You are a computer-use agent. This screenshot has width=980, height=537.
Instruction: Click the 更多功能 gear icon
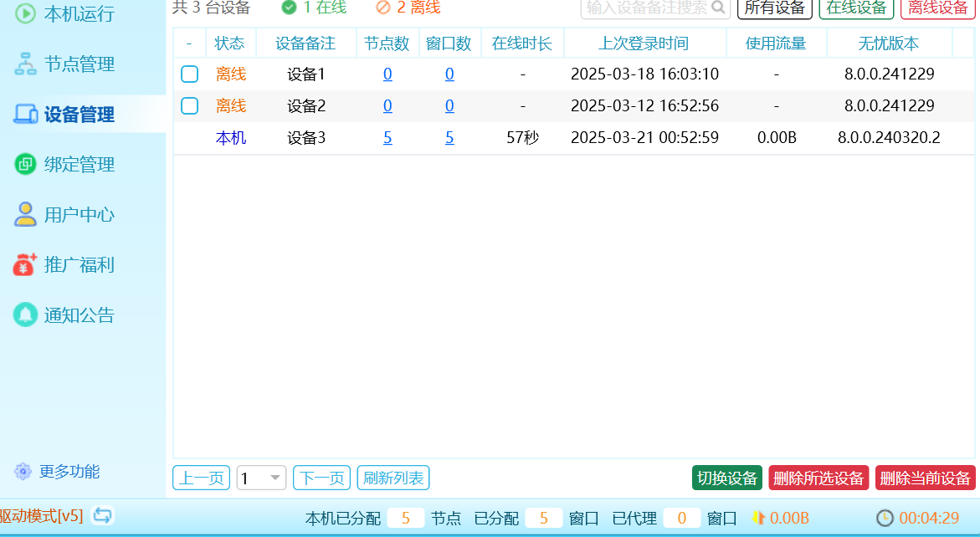pyautogui.click(x=23, y=472)
